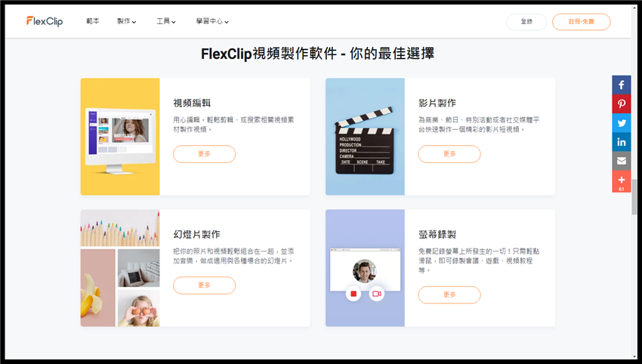Screen dimensions: 642x364
Task: Click the 影片製作 card title
Action: click(x=437, y=103)
